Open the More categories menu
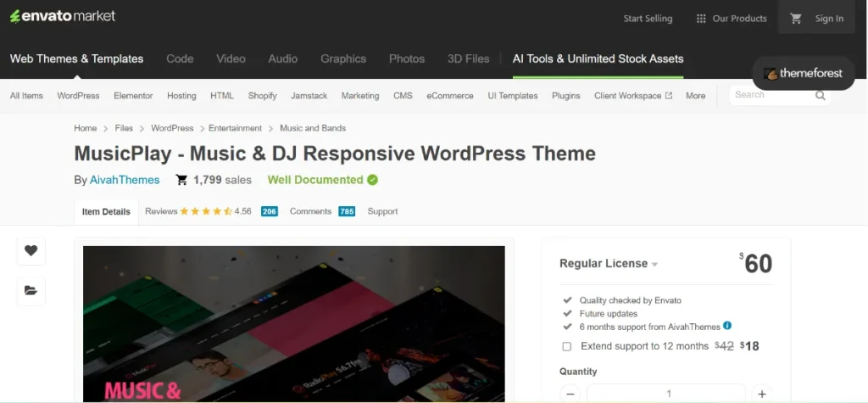868x403 pixels. (x=695, y=95)
